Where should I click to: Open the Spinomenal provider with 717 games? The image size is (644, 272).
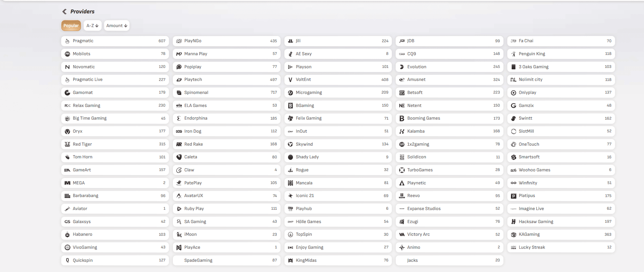pyautogui.click(x=227, y=93)
